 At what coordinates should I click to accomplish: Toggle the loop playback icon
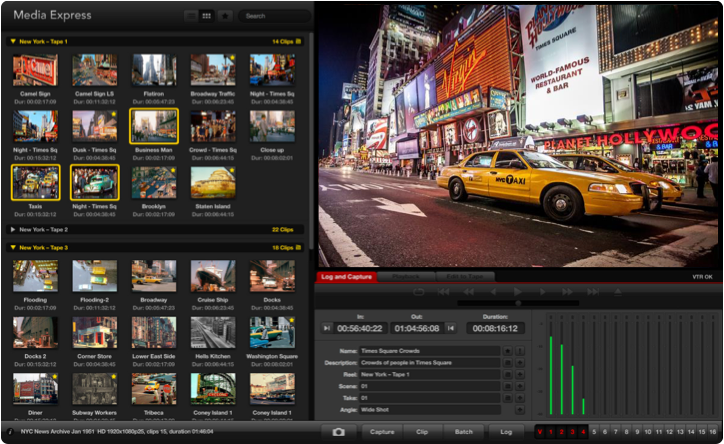[x=418, y=292]
